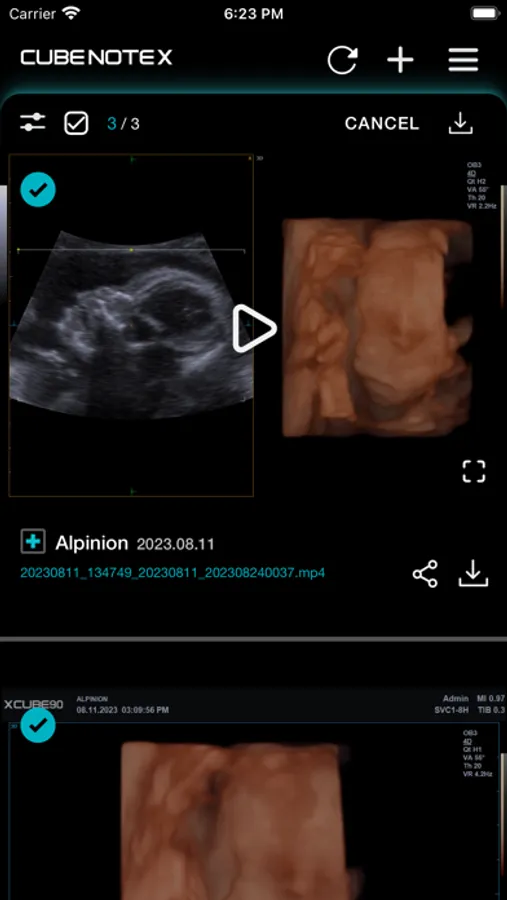This screenshot has width=507, height=900.
Task: Open the hamburger menu
Action: coord(463,60)
